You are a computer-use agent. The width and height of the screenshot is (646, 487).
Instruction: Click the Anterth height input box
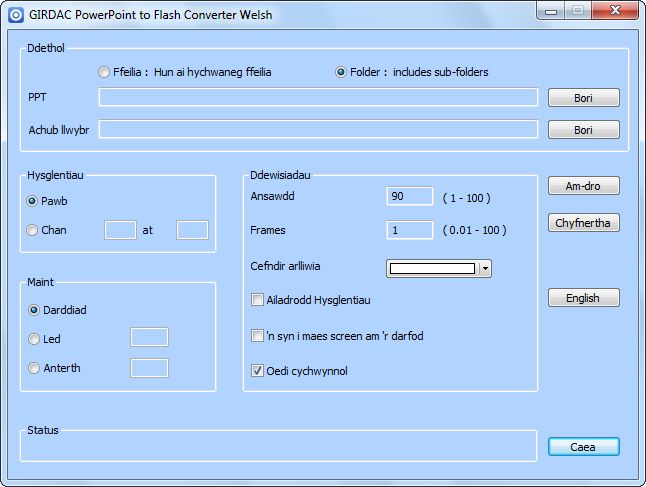coord(149,368)
